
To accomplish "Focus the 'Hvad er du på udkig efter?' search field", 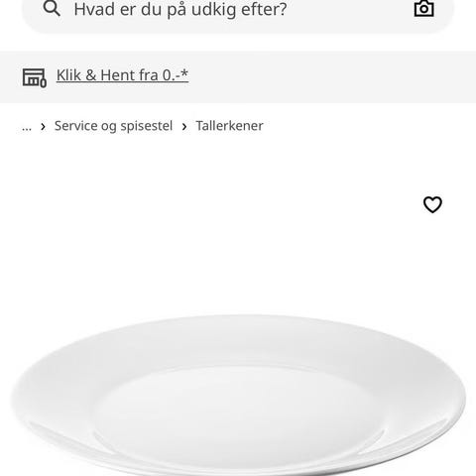I will coord(238,13).
